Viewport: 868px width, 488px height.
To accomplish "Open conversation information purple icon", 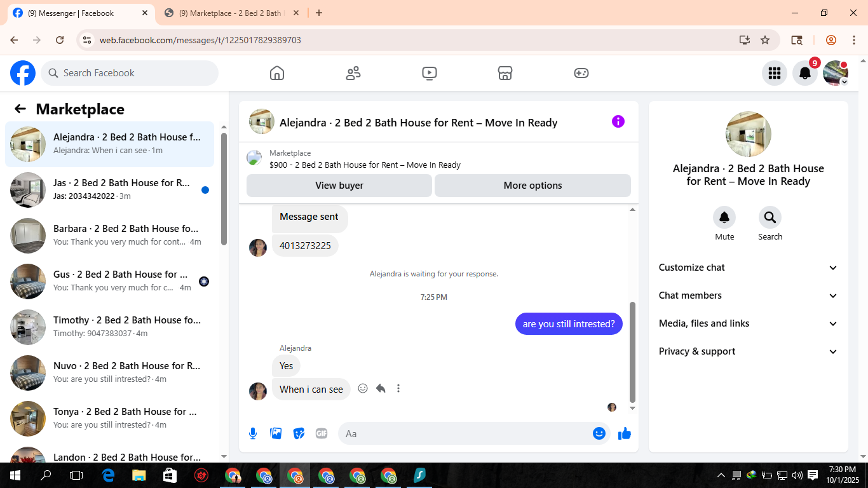I will [618, 121].
